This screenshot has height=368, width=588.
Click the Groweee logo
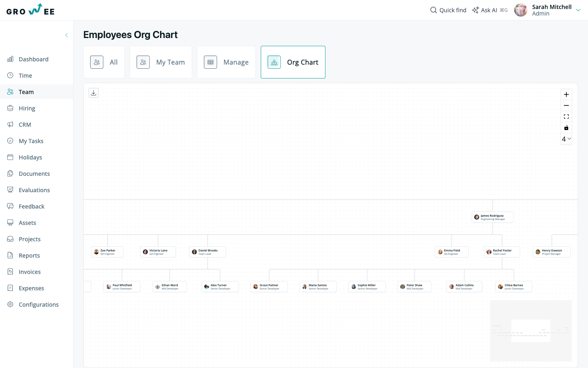(x=31, y=10)
